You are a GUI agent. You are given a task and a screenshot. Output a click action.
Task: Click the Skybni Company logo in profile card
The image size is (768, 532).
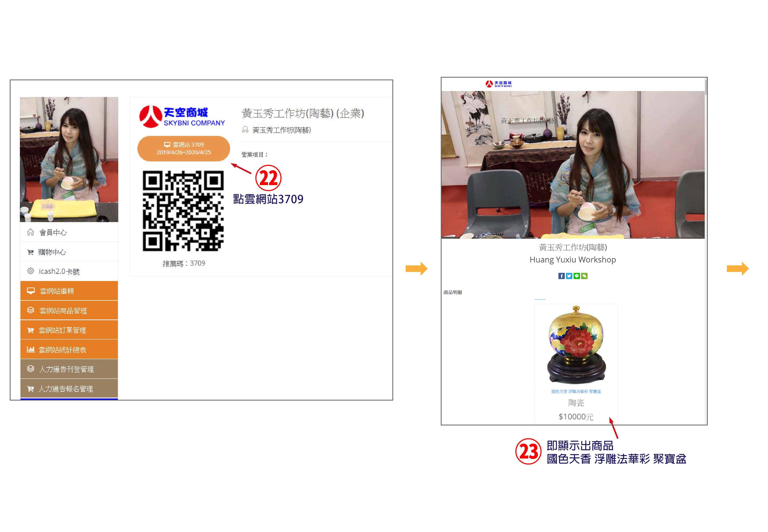tap(182, 117)
